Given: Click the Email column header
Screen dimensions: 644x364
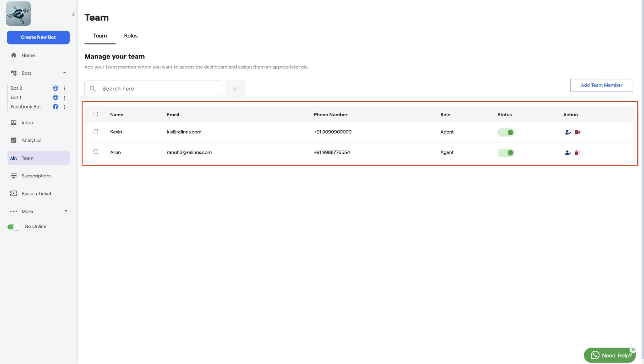Looking at the screenshot, I should (173, 115).
